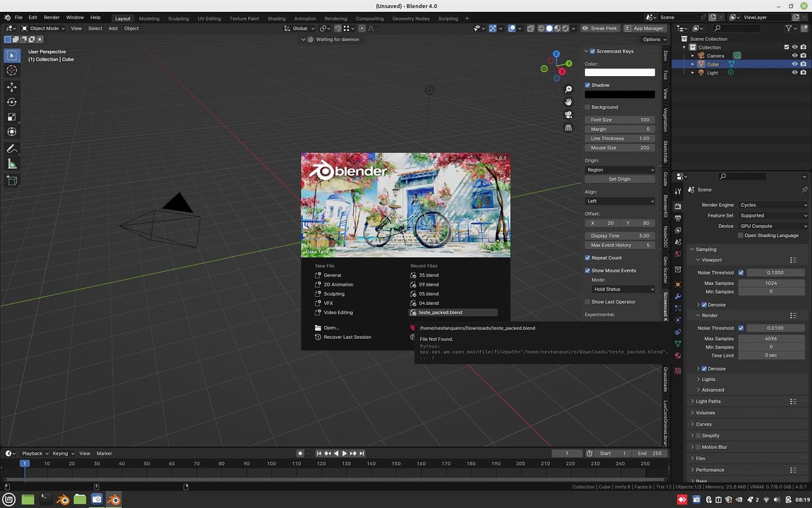Open the File menu
Screen dimensions: 812x508
(18, 18)
